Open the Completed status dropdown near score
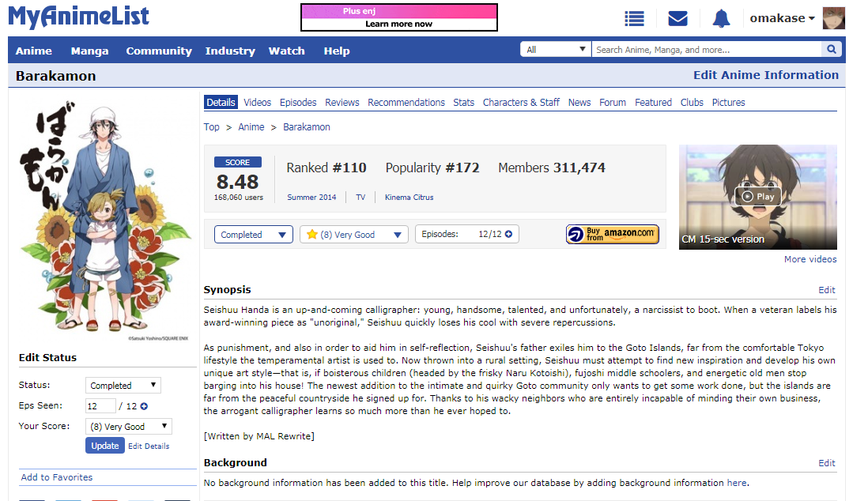This screenshot has height=501, width=868. [254, 235]
